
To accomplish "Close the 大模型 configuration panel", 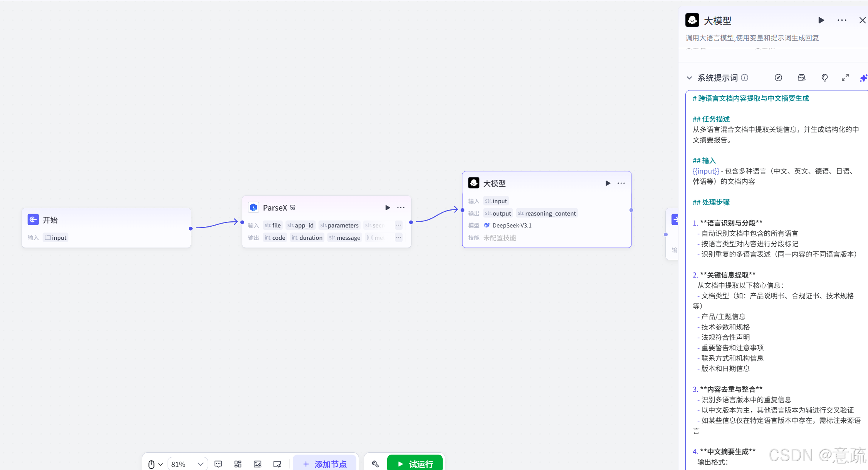I will pyautogui.click(x=862, y=20).
